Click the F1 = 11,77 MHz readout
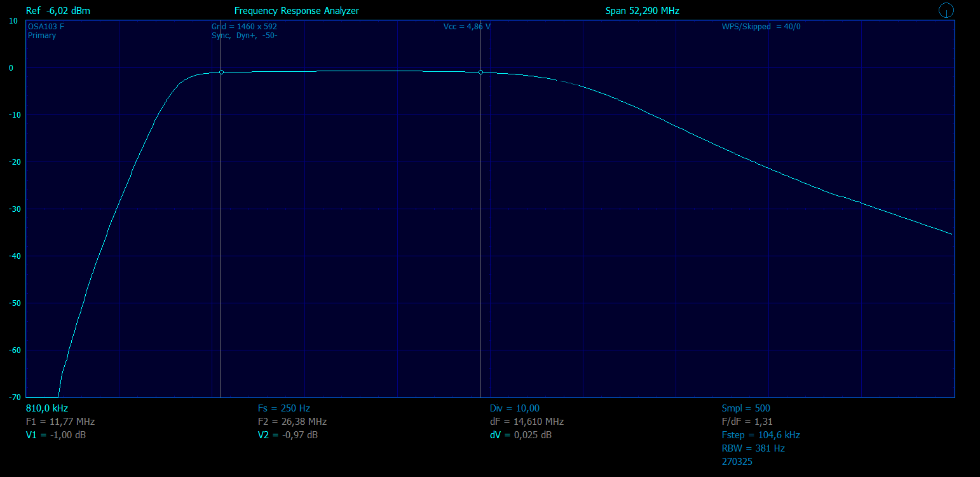The height and width of the screenshot is (477, 980). pos(60,422)
